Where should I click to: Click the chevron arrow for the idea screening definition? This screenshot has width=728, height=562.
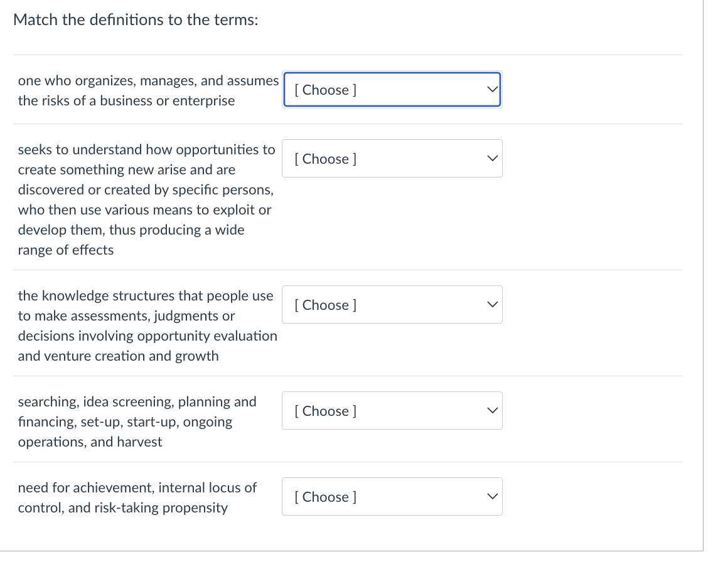(493, 411)
